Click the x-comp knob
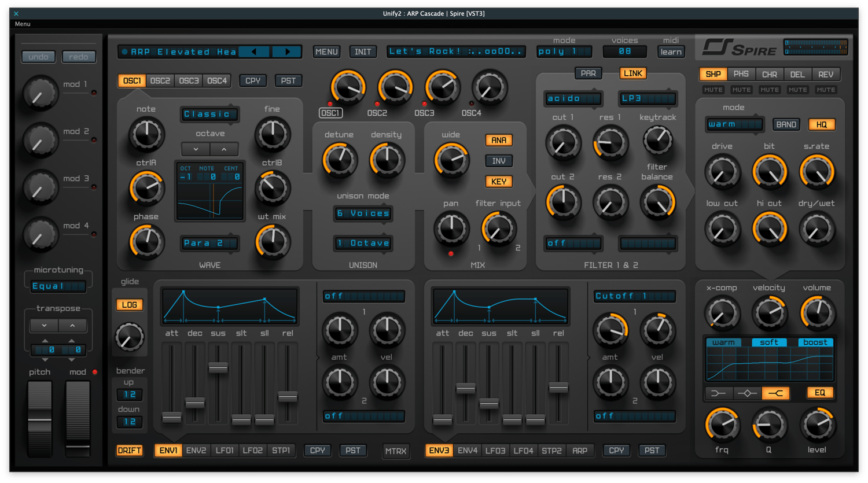The image size is (868, 483). (722, 313)
